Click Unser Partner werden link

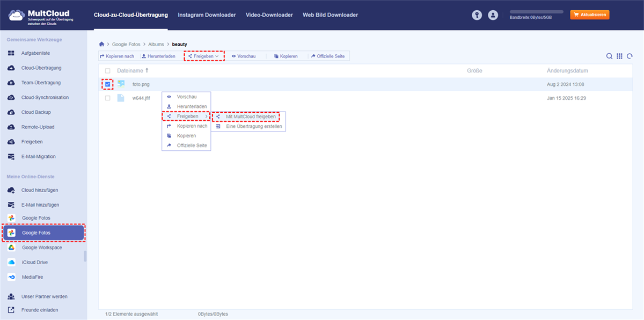pos(43,296)
